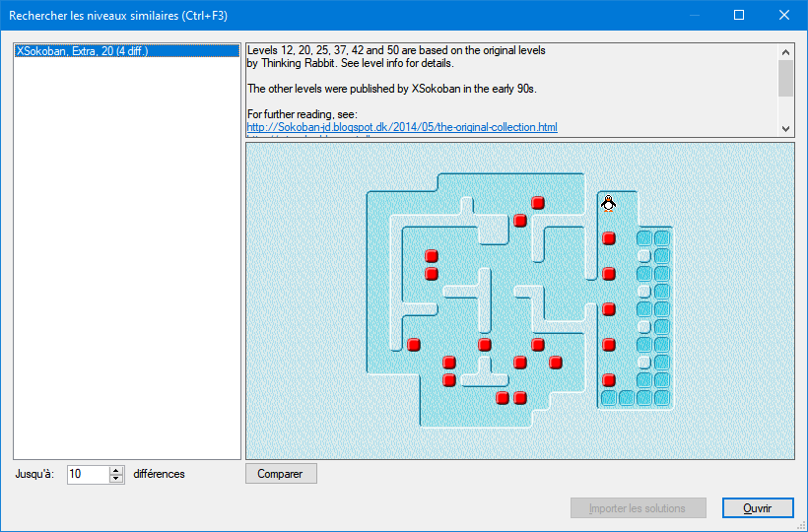Viewport: 808px width, 532px height.
Task: Click Importer les solutions button
Action: (638, 508)
